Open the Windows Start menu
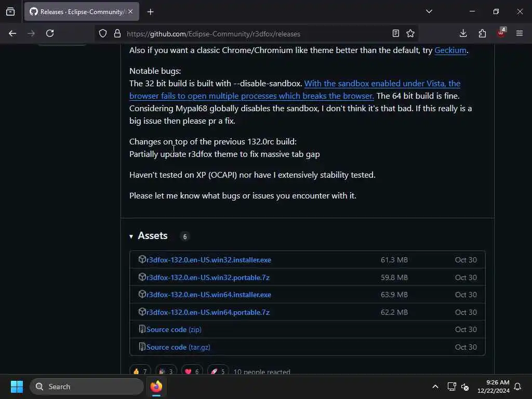Viewport: 532px width, 399px height. pos(17,387)
